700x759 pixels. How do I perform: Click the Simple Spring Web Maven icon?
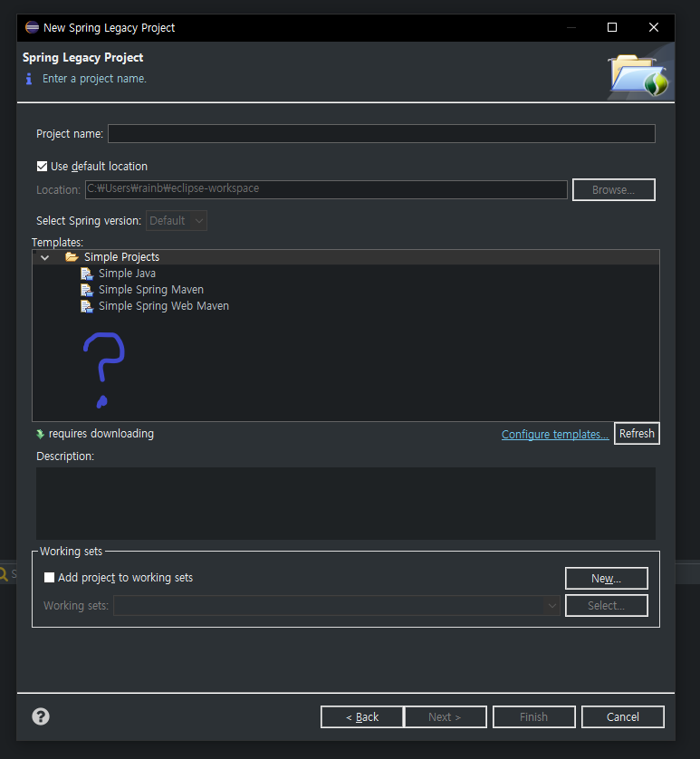(87, 307)
